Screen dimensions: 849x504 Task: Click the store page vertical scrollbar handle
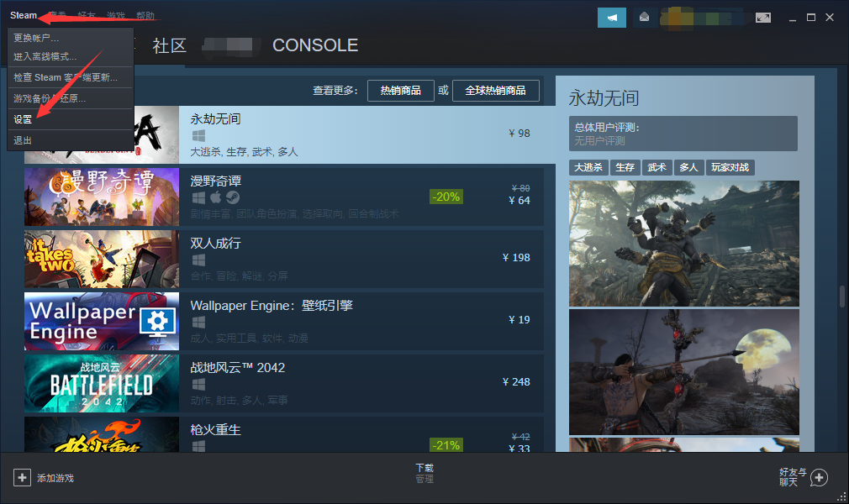(x=842, y=297)
